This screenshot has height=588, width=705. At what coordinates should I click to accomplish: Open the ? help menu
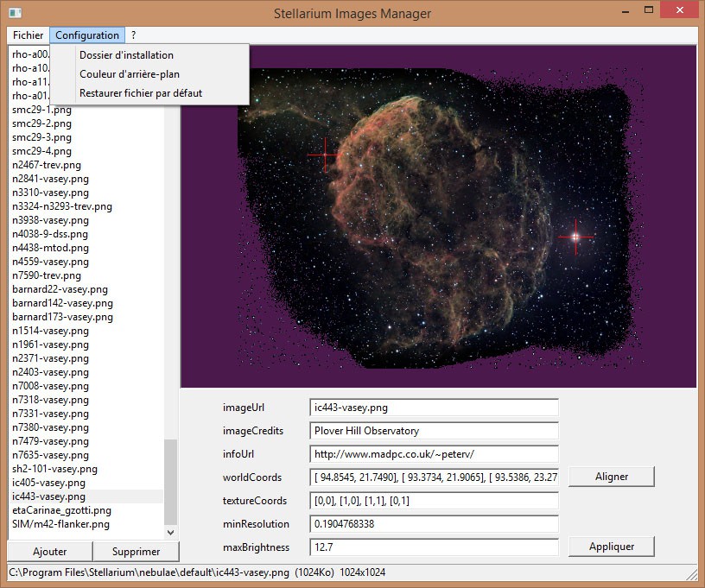click(x=134, y=35)
